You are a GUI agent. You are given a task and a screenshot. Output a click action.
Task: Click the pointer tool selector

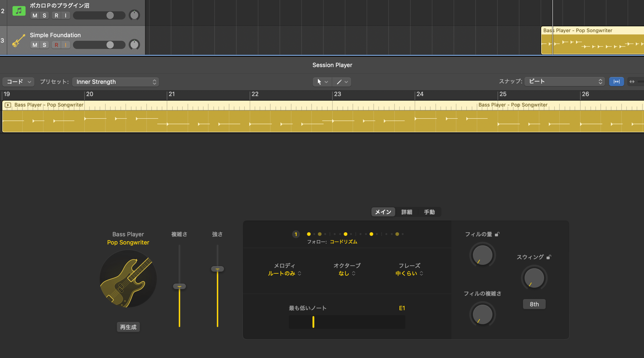(x=322, y=82)
